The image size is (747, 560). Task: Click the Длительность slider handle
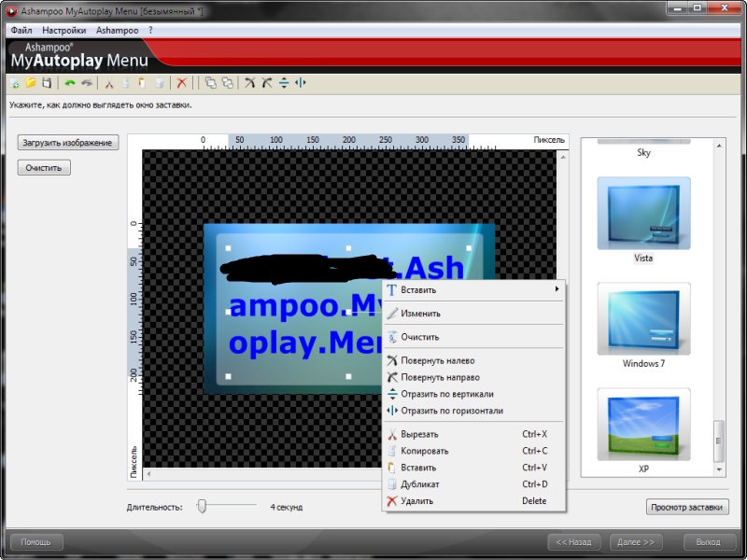[x=202, y=506]
